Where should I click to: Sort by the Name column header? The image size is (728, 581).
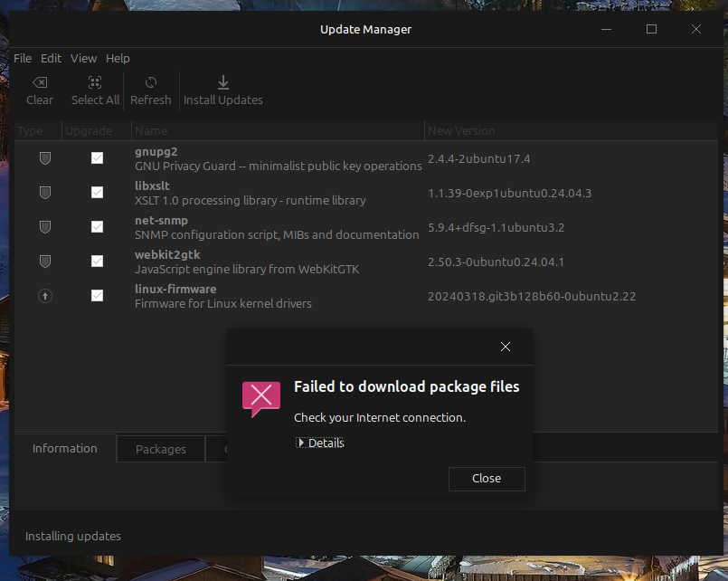click(x=278, y=131)
